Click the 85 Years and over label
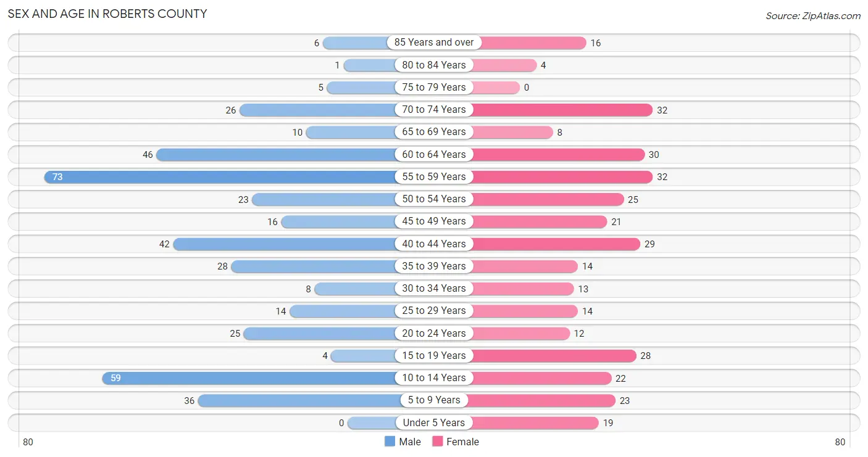The image size is (868, 457). coord(434,43)
